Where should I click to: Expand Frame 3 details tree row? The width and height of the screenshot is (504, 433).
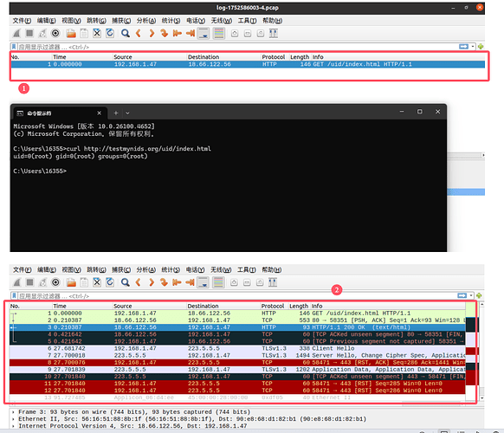(13, 412)
